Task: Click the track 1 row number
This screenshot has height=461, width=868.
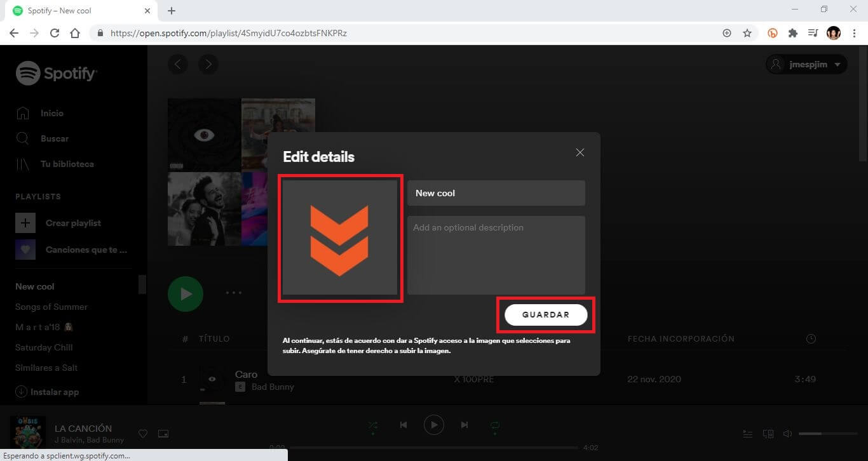Action: point(184,380)
